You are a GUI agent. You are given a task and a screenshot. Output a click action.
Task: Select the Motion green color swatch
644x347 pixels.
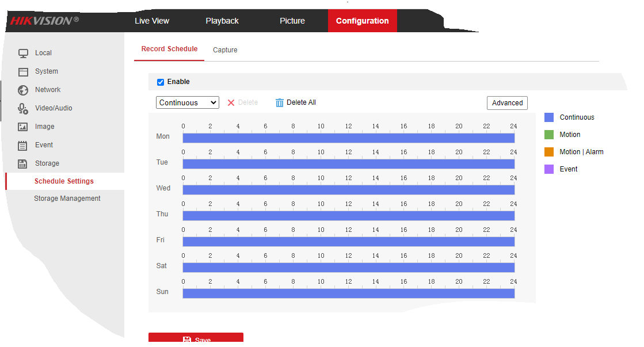click(x=549, y=135)
